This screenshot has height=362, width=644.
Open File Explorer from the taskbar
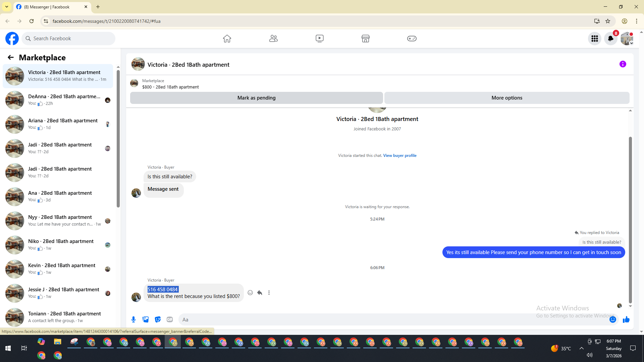click(58, 342)
